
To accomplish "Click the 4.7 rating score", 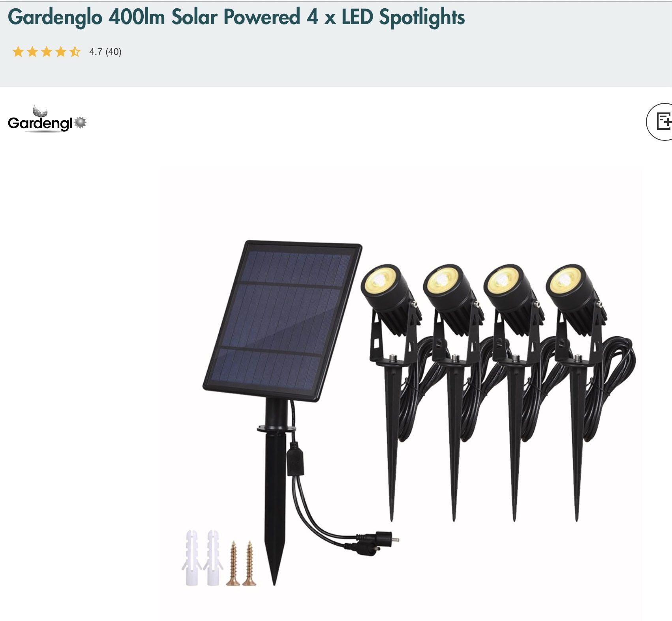I will (96, 52).
